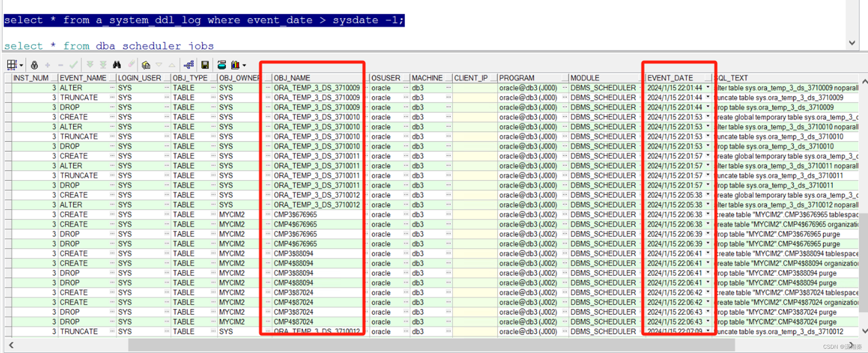Screen dimensions: 868x353
Task: Open date dropdown for first 22:06:43 row
Action: coord(708,312)
